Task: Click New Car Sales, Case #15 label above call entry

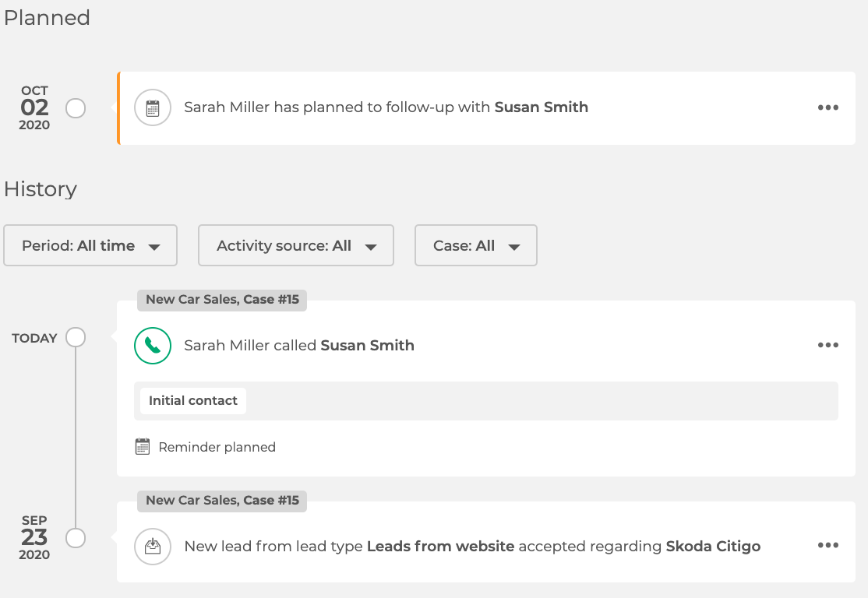Action: pyautogui.click(x=222, y=300)
